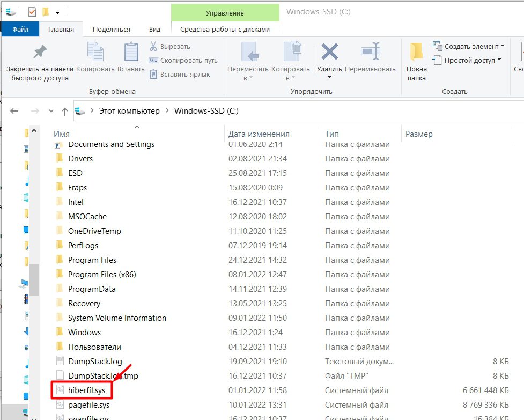Screen dimensions: 524x420
Task: Click the 6 661 448 КБ size cell
Action: pyautogui.click(x=485, y=390)
